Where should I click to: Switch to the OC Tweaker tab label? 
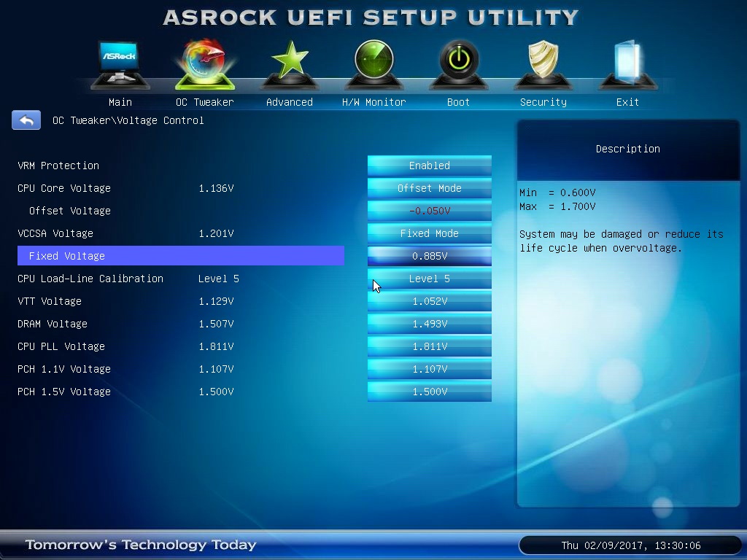click(205, 102)
